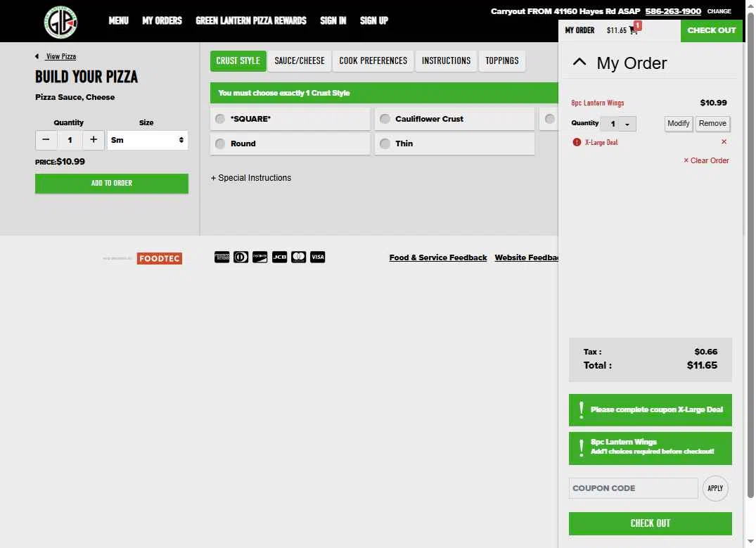Open Green Lantern Pizza Rewards page
Screen dimensions: 756x548
click(x=251, y=20)
